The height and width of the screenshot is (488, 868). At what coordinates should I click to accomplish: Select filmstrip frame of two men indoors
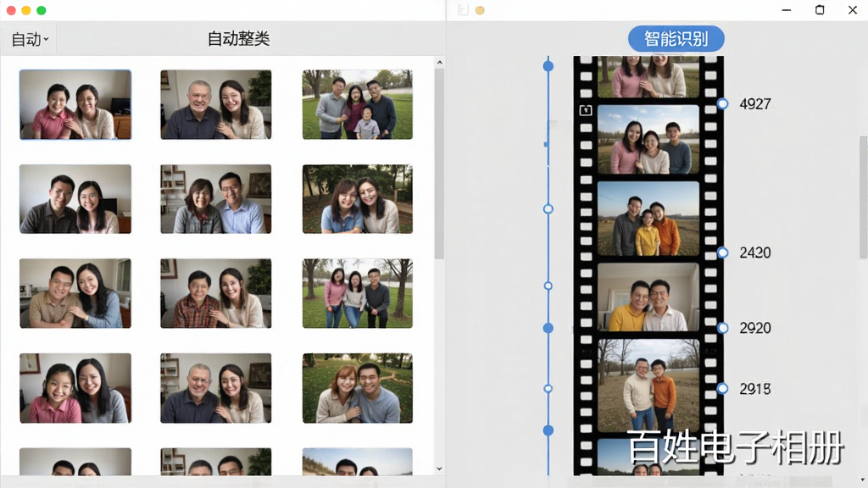(x=648, y=297)
